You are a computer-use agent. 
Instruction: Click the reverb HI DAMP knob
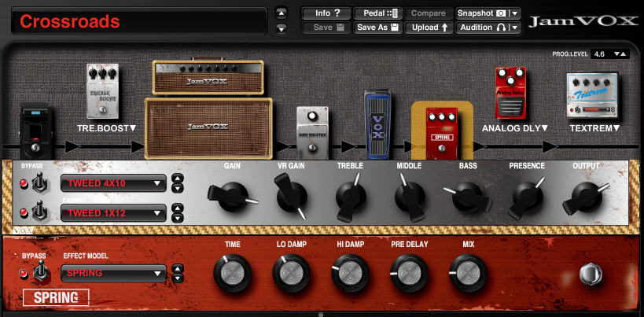pos(351,273)
